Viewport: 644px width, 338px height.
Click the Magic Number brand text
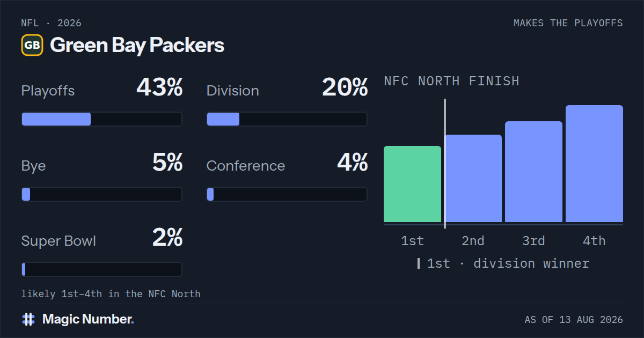point(88,320)
